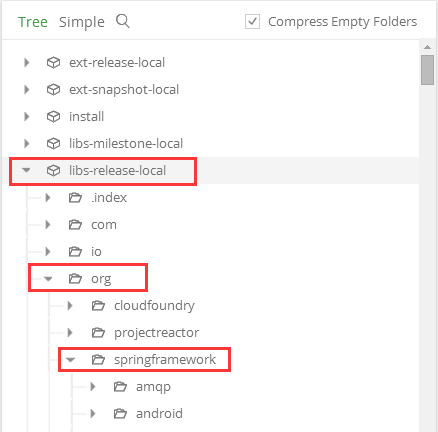The image size is (438, 432).
Task: Expand the com folder
Action: [x=48, y=224]
